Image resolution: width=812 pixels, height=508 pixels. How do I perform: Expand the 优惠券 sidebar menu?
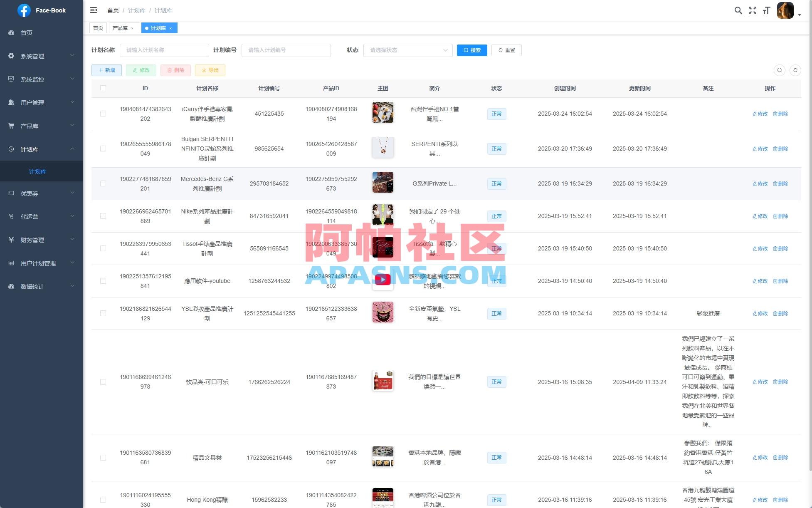coord(42,193)
